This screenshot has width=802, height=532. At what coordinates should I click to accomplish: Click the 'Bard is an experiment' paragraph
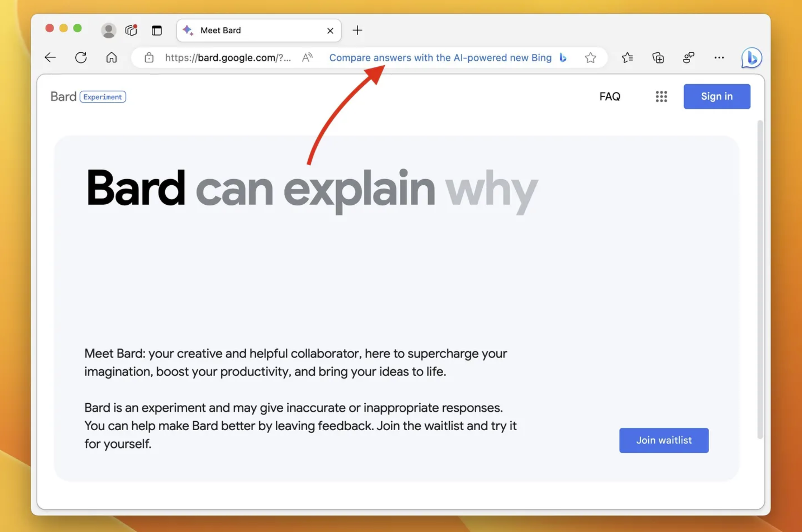300,426
